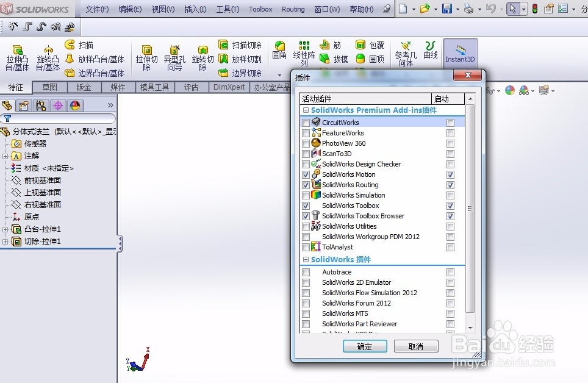The width and height of the screenshot is (588, 383).
Task: Open the 圆角 fillet dropdown arrow
Action: [x=279, y=75]
